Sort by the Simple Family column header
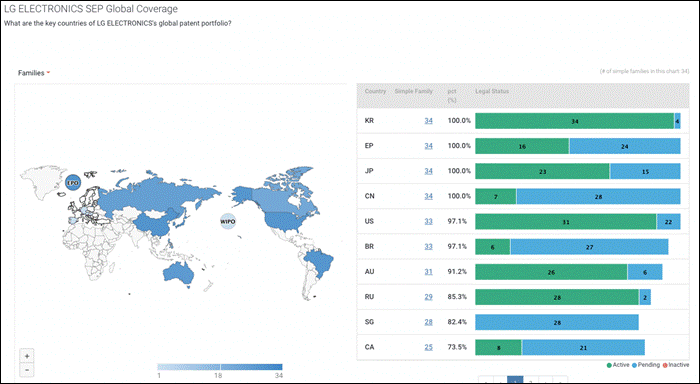700x384 pixels. [413, 91]
